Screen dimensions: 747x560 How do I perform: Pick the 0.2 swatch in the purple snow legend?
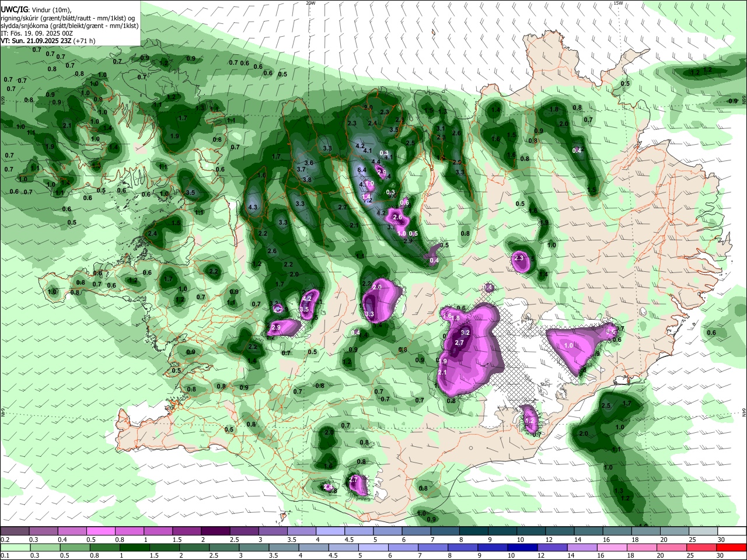click(15, 531)
